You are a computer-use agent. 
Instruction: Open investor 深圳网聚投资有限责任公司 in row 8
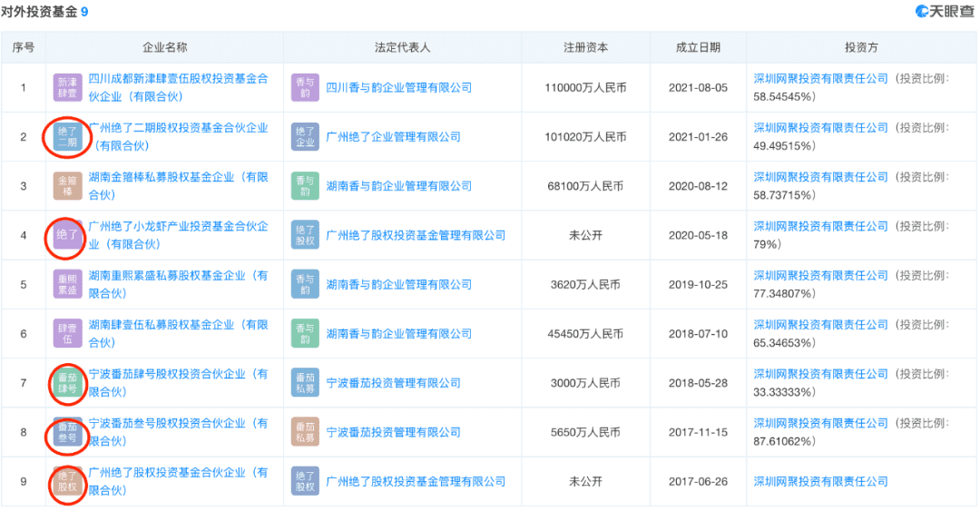tap(820, 424)
